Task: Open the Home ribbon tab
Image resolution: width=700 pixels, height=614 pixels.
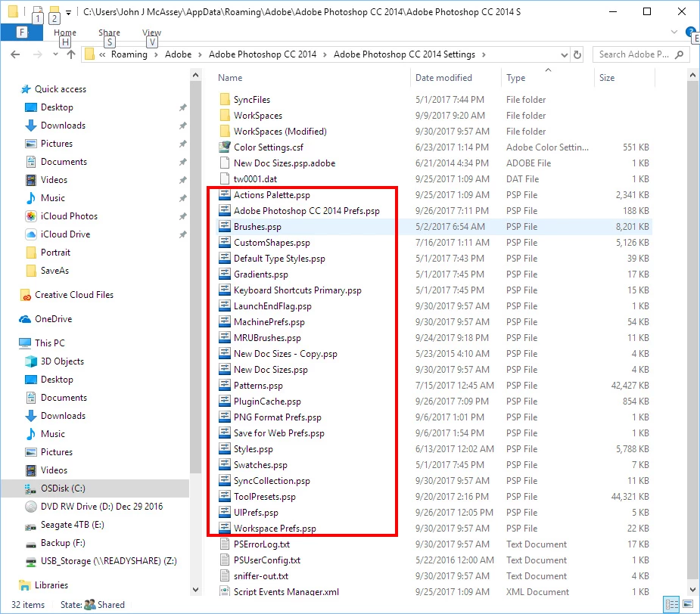Action: 65,33
